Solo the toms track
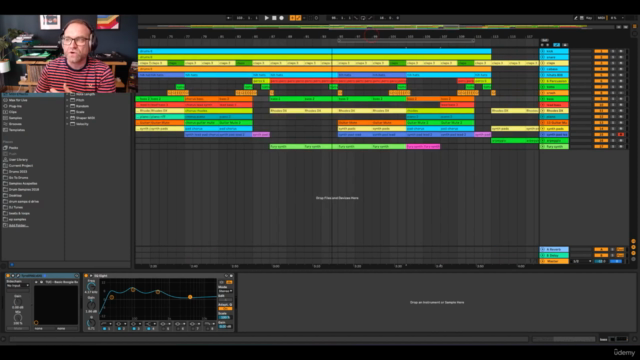This screenshot has height=360, width=640. click(613, 87)
